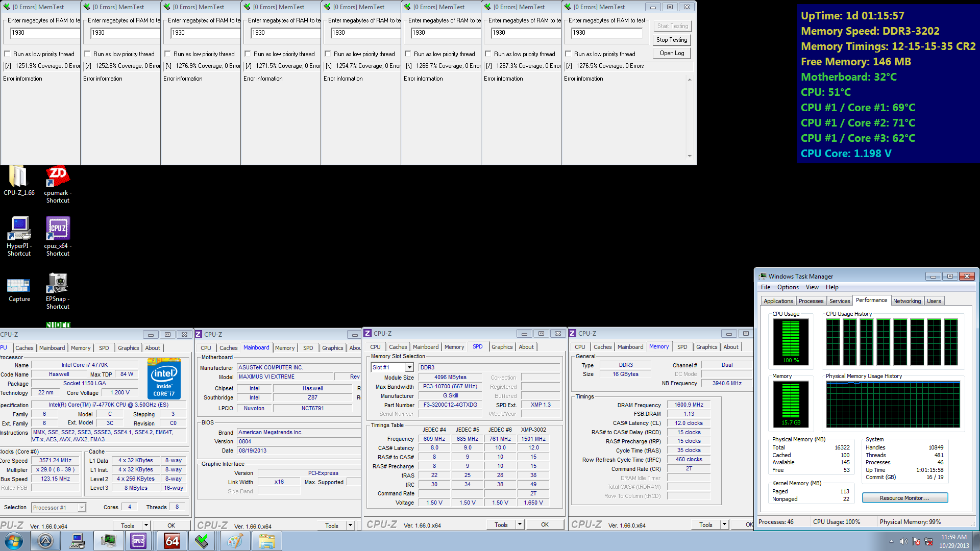Image resolution: width=980 pixels, height=551 pixels.
Task: Open Resource Monitor from Task Manager
Action: click(904, 498)
